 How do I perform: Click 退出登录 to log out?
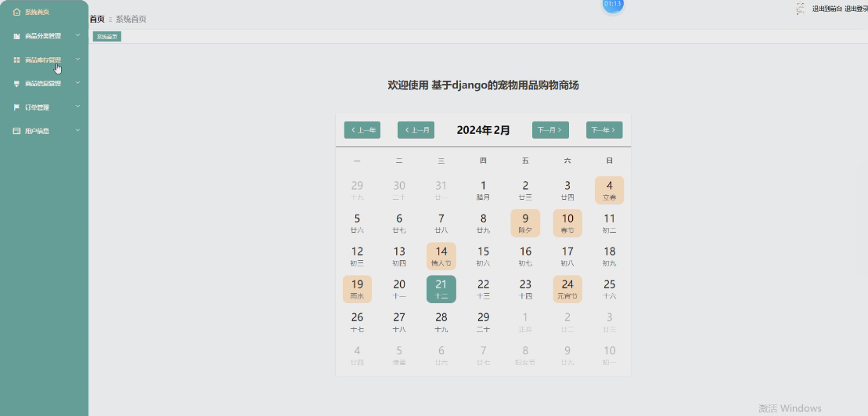click(x=856, y=9)
